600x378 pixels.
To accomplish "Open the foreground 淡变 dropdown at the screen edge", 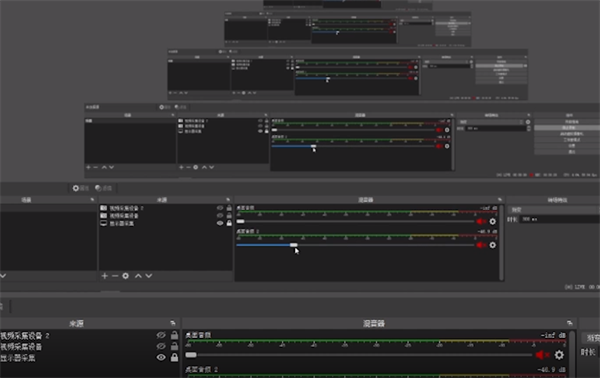I will (x=591, y=338).
